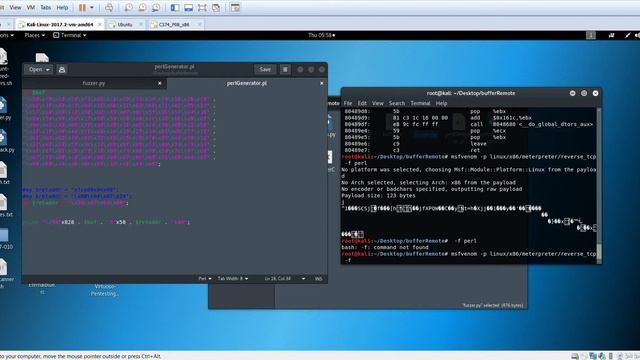Open the dropdown beside the pause button
The image size is (640, 360).
(92, 7)
